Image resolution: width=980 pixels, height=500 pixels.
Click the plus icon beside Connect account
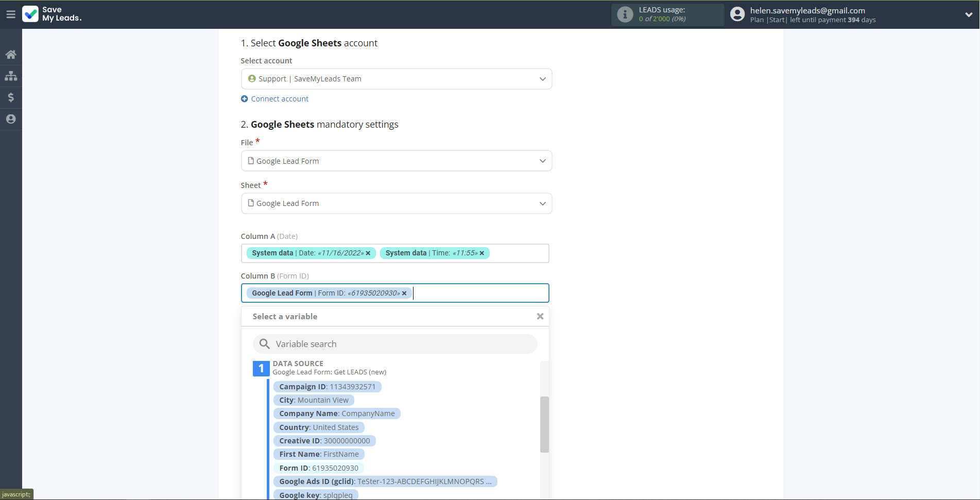coord(245,99)
